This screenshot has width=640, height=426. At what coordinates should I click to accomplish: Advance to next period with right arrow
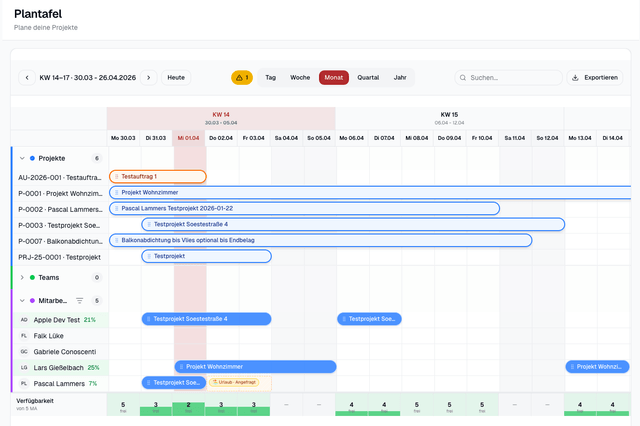pyautogui.click(x=149, y=77)
